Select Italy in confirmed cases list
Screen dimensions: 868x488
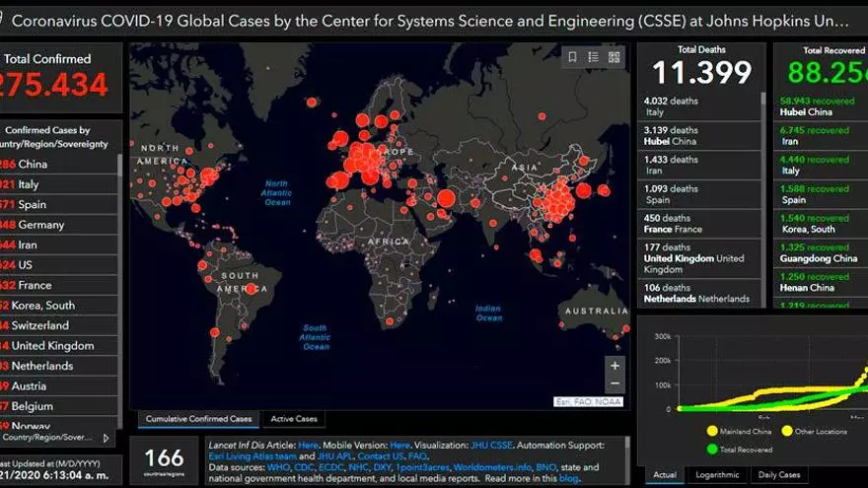(x=29, y=184)
